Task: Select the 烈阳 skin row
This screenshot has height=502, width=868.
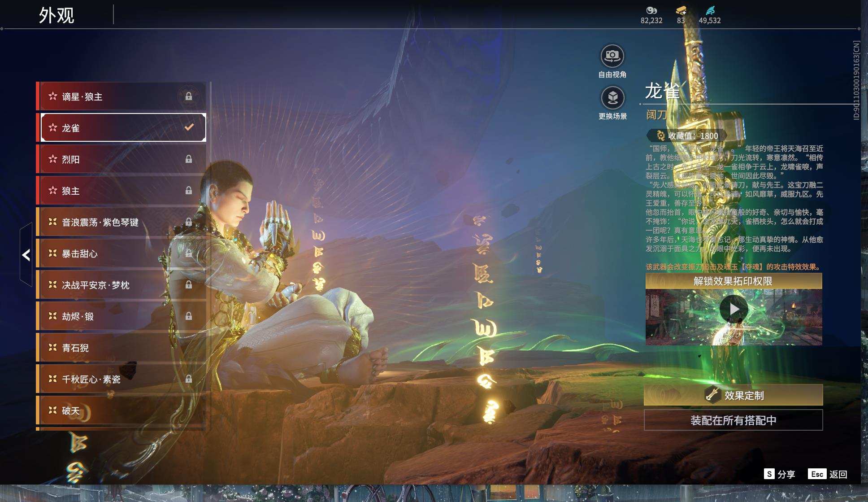Action: point(121,159)
